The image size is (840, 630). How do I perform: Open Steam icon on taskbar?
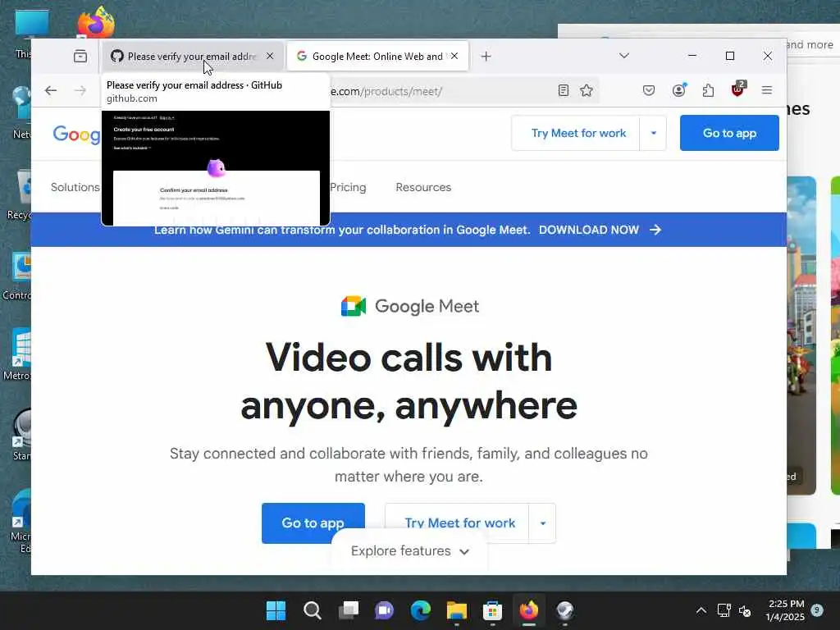click(x=565, y=610)
